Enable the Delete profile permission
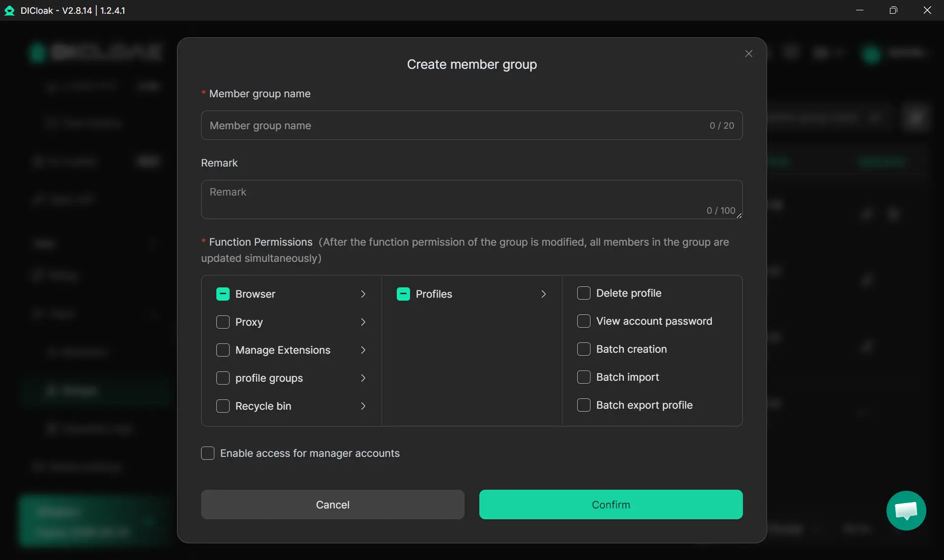Image resolution: width=944 pixels, height=560 pixels. tap(584, 293)
